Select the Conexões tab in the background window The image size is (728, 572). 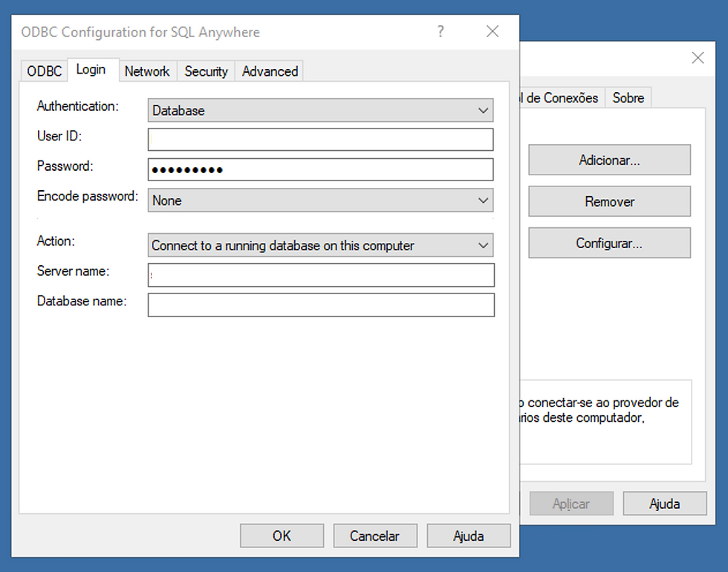click(x=562, y=98)
